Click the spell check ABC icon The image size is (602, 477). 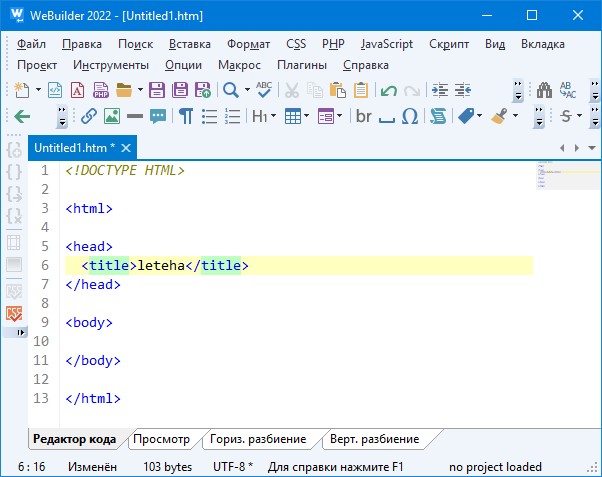(264, 90)
